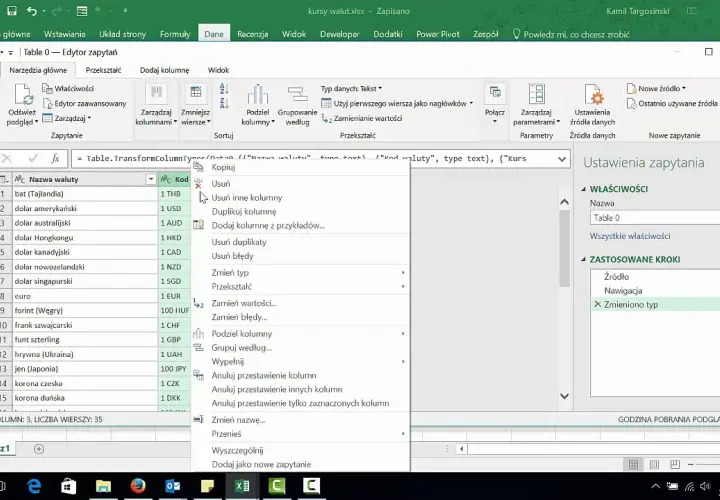Click the Save icon in title bar
Viewport: 720px width, 500px height.
click(12, 11)
